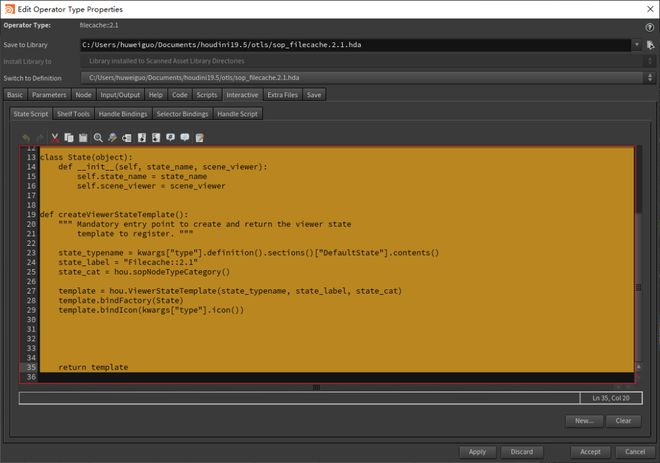Open the Shelf Tools tab
The image size is (660, 463).
pyautogui.click(x=74, y=114)
